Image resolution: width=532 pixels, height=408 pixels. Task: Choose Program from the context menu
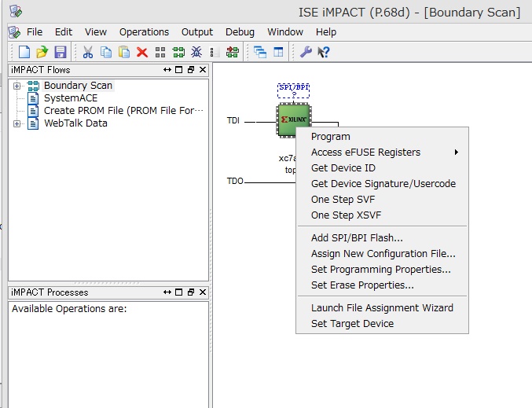pyautogui.click(x=331, y=137)
